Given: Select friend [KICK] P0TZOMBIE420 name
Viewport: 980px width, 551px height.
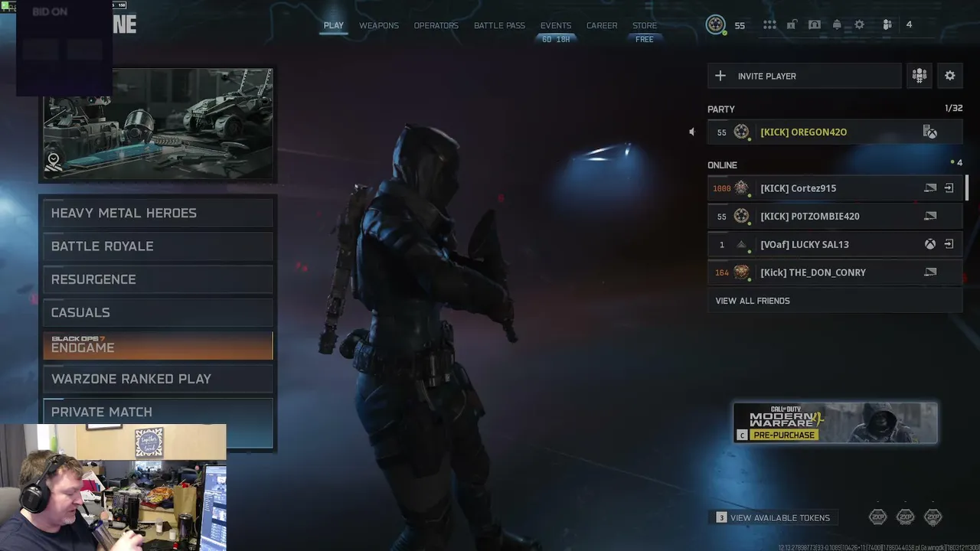Looking at the screenshot, I should 809,216.
